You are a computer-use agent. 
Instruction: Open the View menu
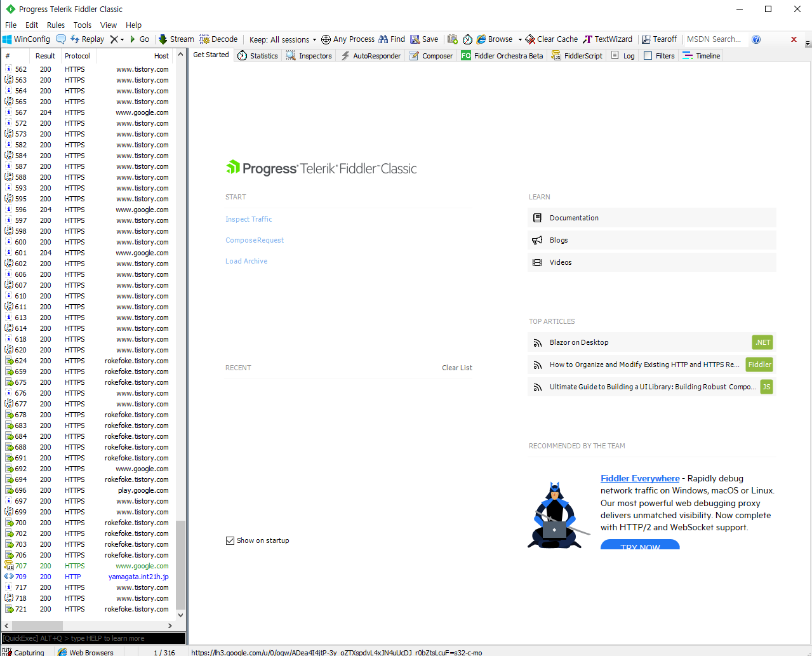[x=109, y=25]
